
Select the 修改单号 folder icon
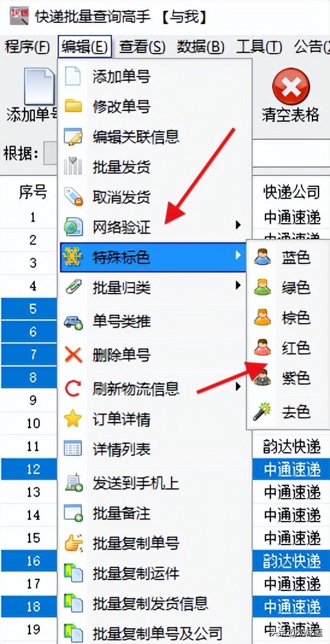73,106
